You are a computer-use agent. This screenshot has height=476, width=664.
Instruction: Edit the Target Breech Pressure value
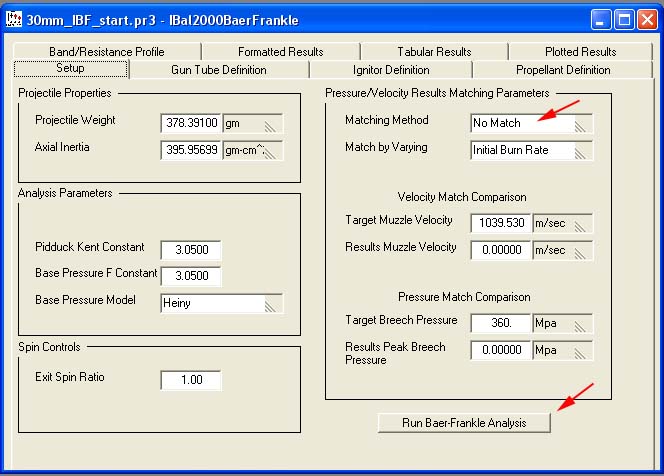click(x=500, y=323)
